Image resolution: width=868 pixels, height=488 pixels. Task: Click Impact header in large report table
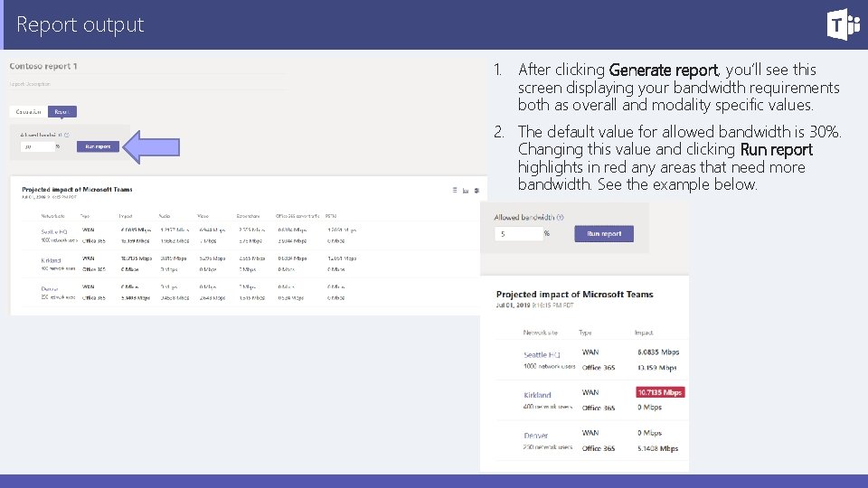(126, 216)
